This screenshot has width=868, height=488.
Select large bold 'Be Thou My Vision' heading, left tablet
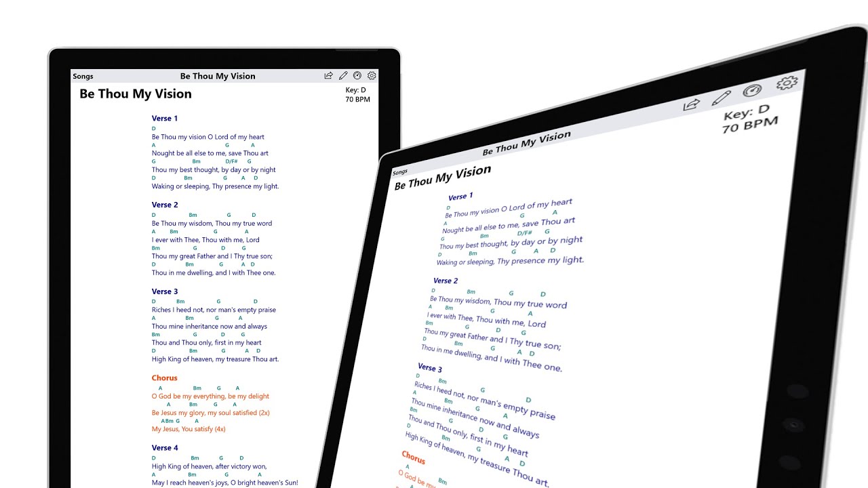pos(136,94)
